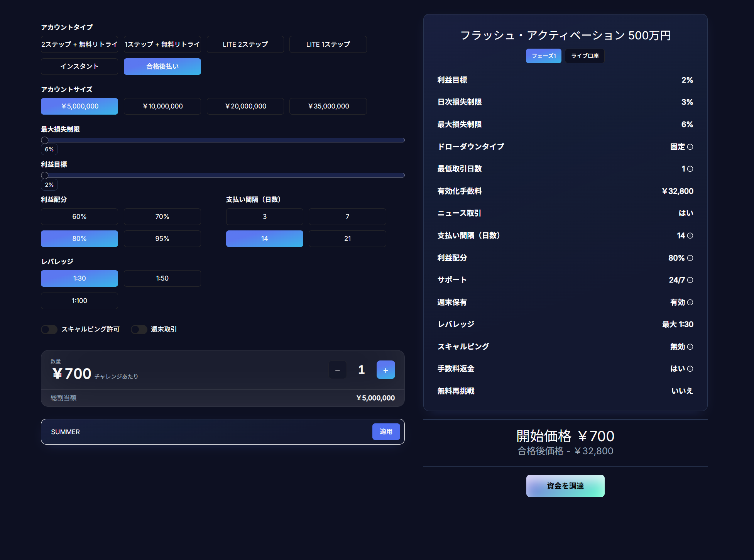Switch to ライブ口座 tab
The width and height of the screenshot is (754, 560).
585,56
